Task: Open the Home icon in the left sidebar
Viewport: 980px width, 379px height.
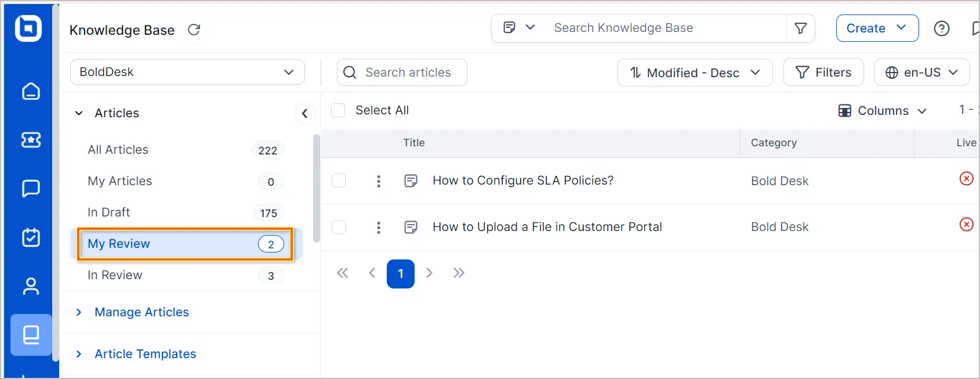Action: pyautogui.click(x=31, y=91)
